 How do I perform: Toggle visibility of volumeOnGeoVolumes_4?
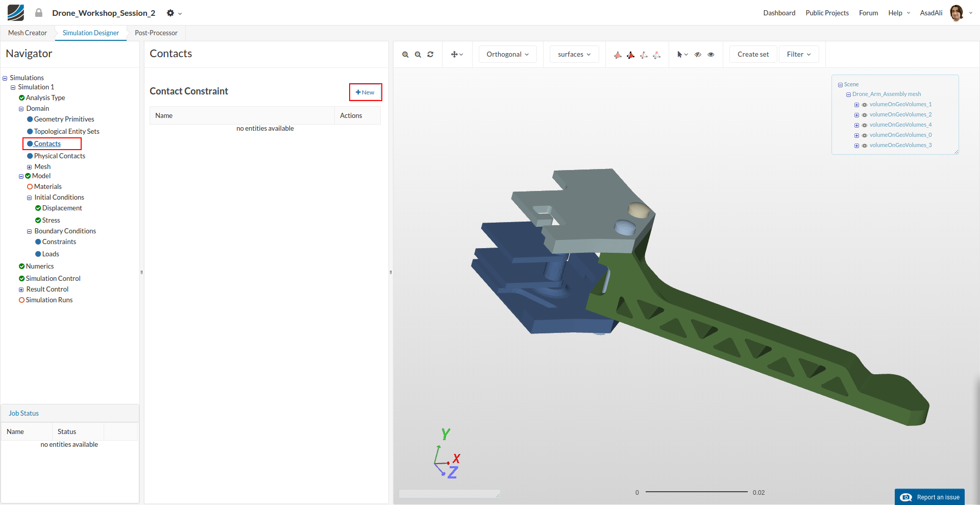click(x=865, y=125)
